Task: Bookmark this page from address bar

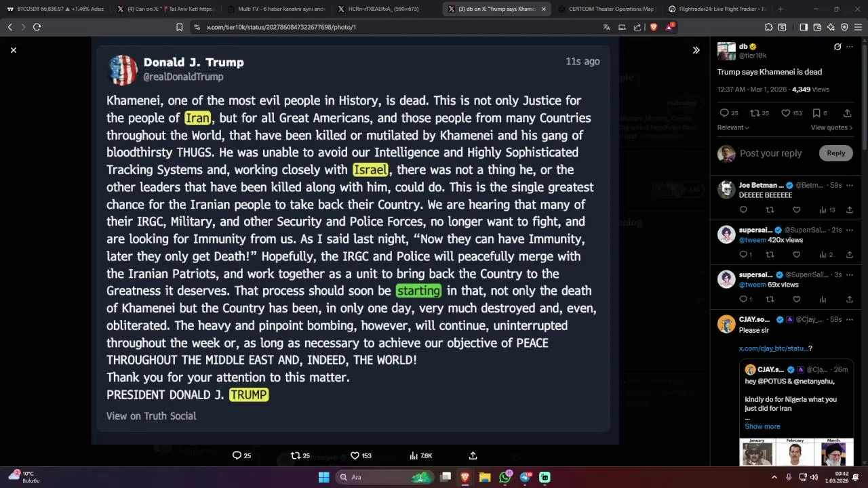Action: [x=179, y=27]
